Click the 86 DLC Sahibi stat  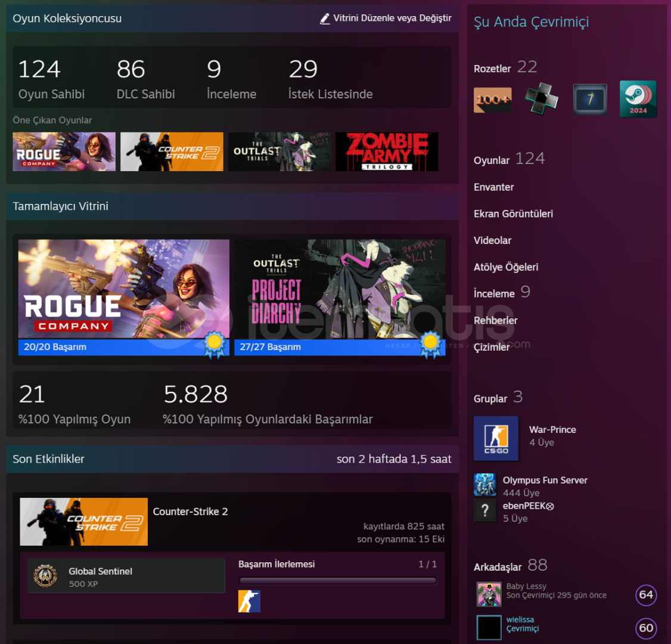(145, 79)
